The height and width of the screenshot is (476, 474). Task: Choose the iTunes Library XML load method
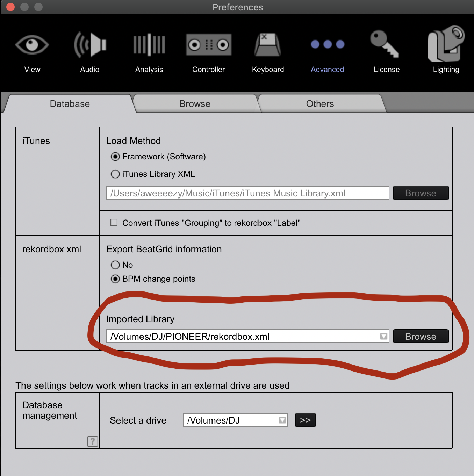point(115,174)
